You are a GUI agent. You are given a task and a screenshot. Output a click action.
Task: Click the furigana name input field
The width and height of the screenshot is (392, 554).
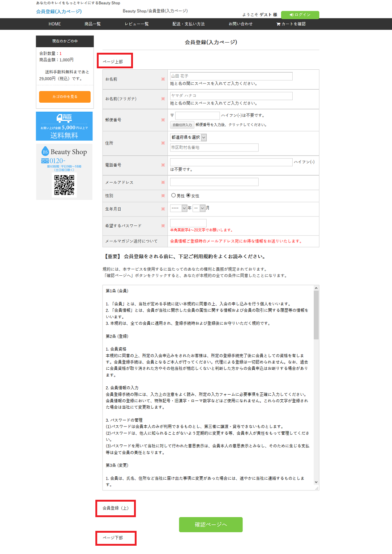(x=231, y=96)
